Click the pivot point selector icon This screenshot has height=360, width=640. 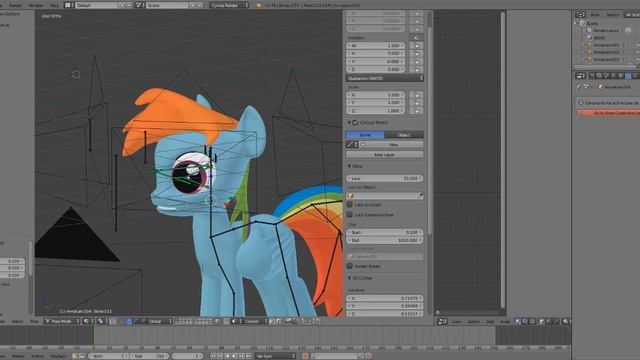(101, 321)
